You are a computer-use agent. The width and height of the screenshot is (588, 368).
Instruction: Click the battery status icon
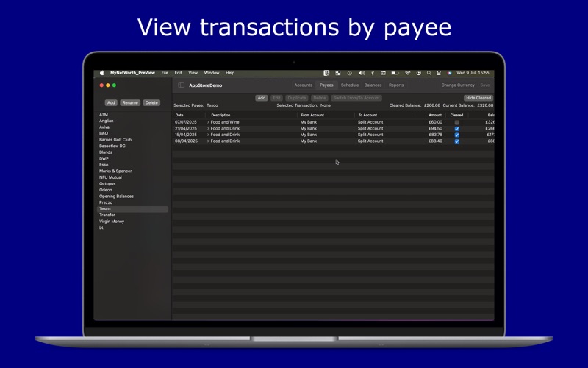(x=395, y=73)
